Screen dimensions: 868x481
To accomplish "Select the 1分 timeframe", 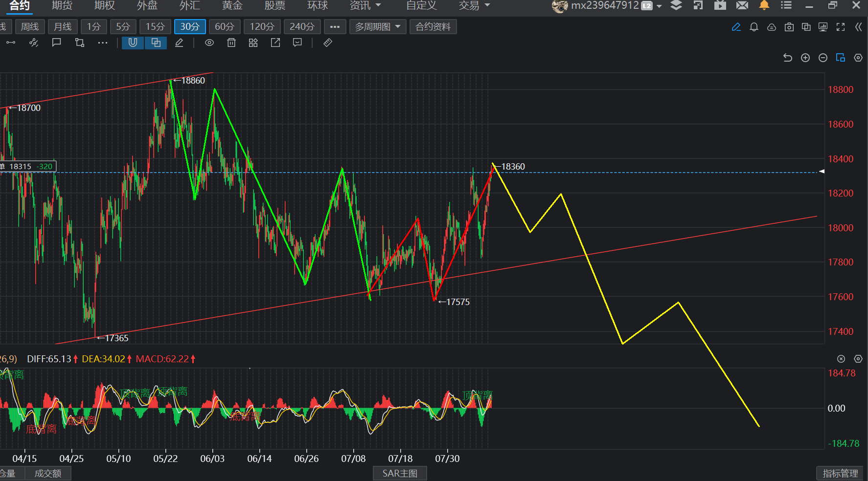I will (x=94, y=26).
